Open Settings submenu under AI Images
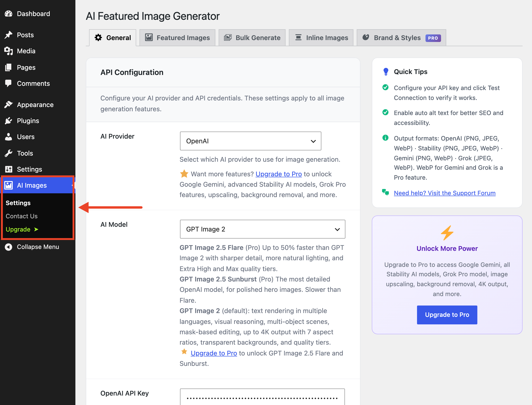This screenshot has height=405, width=532. pos(18,203)
